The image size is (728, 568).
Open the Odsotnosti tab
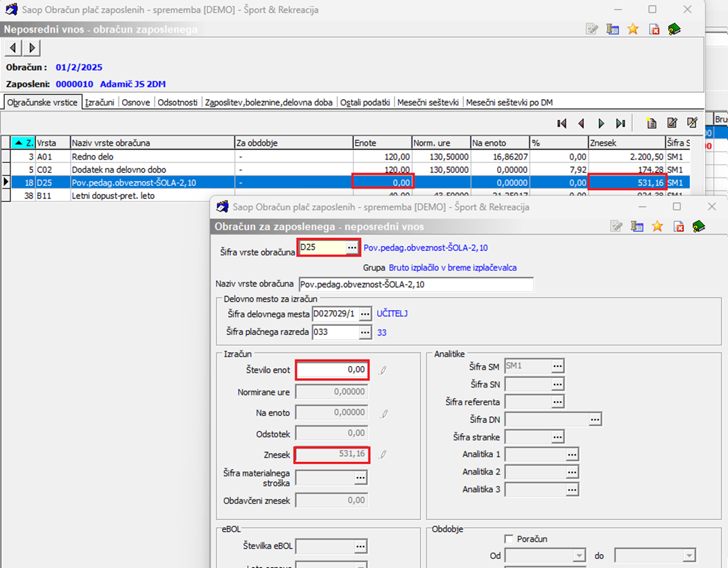click(x=177, y=102)
